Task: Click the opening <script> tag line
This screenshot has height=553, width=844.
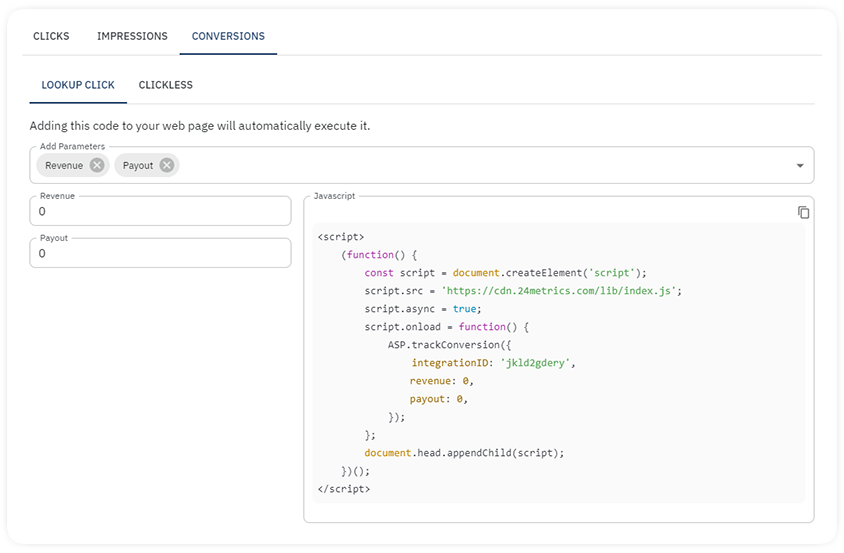Action: (x=341, y=236)
